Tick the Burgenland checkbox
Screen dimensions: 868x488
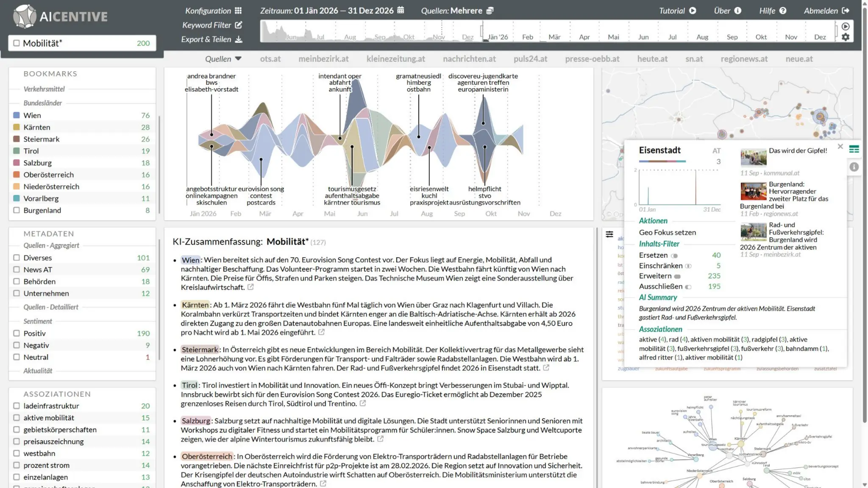[x=17, y=210]
